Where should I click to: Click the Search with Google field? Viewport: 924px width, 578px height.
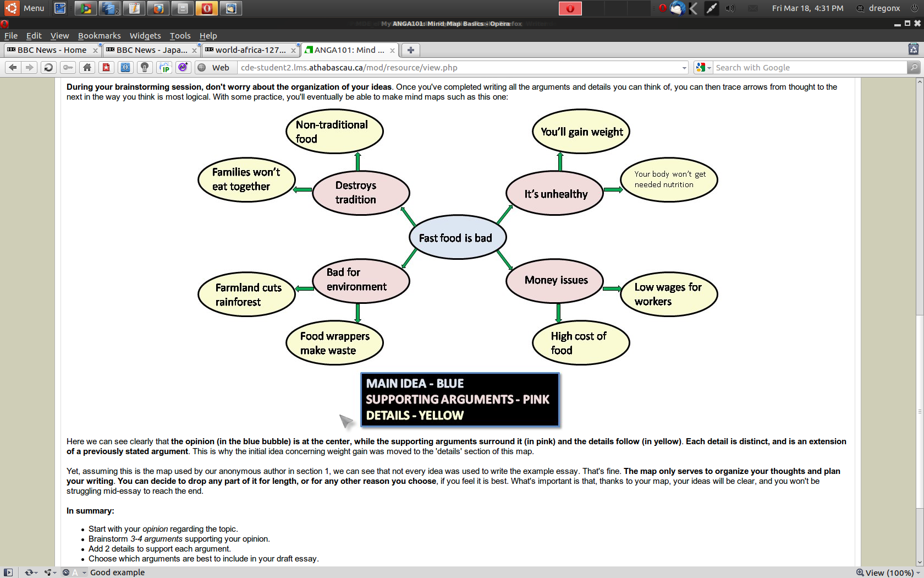[x=809, y=67]
